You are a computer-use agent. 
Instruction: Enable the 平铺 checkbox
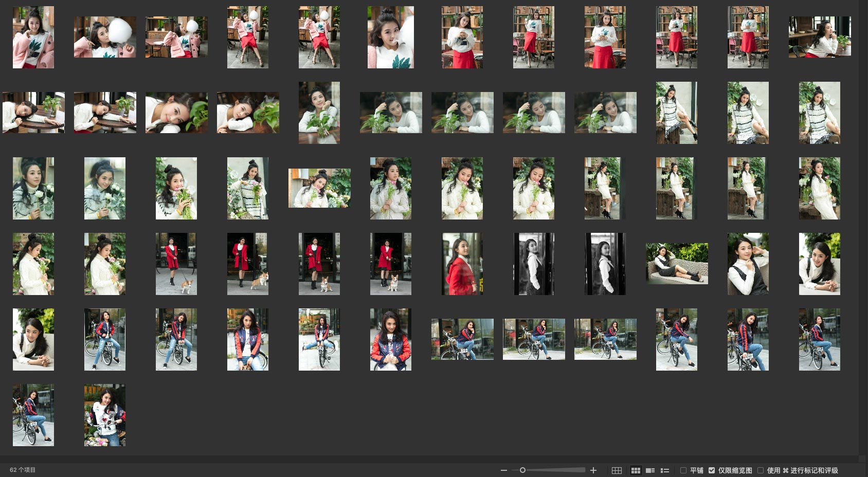click(x=683, y=470)
